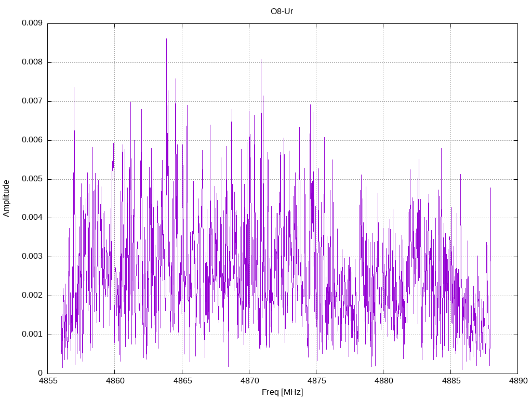Click the 0.003 y-axis tick label
Viewport: 532px width, 399px height.
point(32,257)
